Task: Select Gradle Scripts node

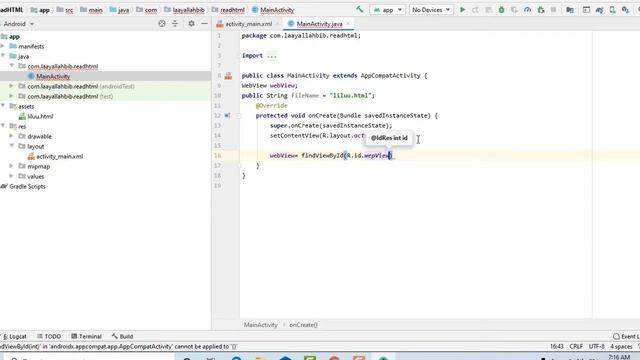Action: point(27,186)
